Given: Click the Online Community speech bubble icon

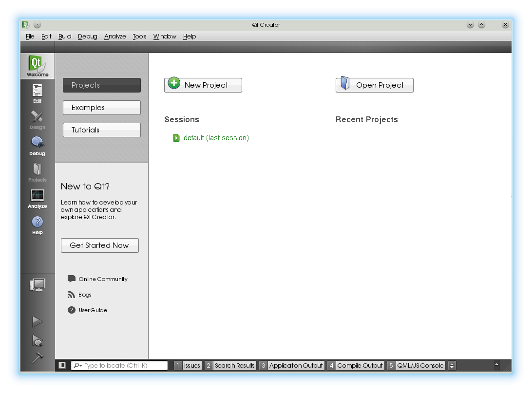Looking at the screenshot, I should [71, 279].
